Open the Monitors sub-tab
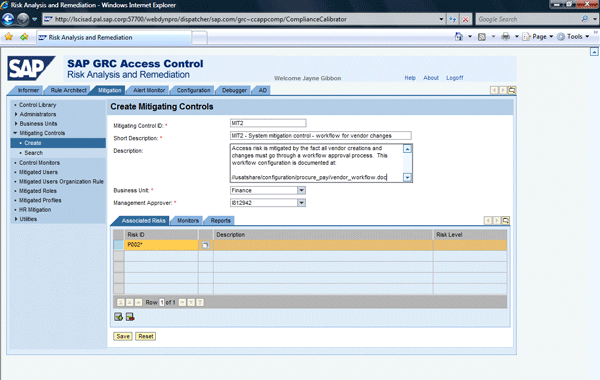The height and width of the screenshot is (380, 600). click(188, 221)
